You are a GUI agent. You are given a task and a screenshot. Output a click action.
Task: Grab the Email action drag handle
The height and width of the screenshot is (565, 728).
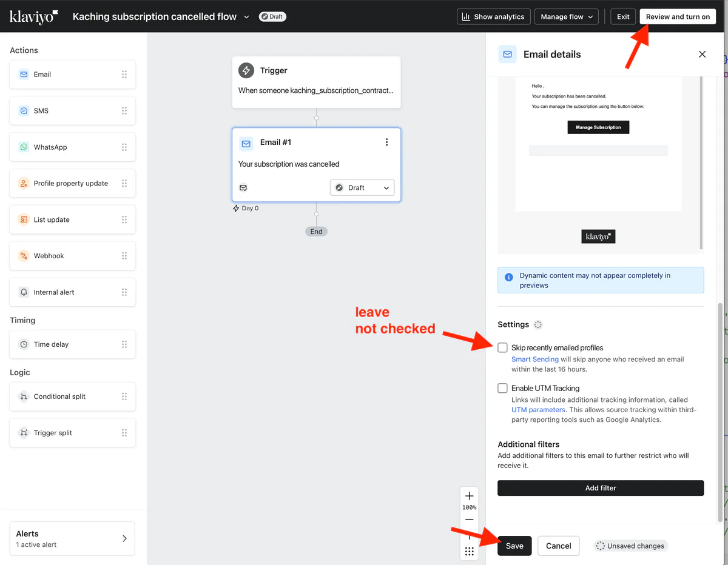coord(124,75)
